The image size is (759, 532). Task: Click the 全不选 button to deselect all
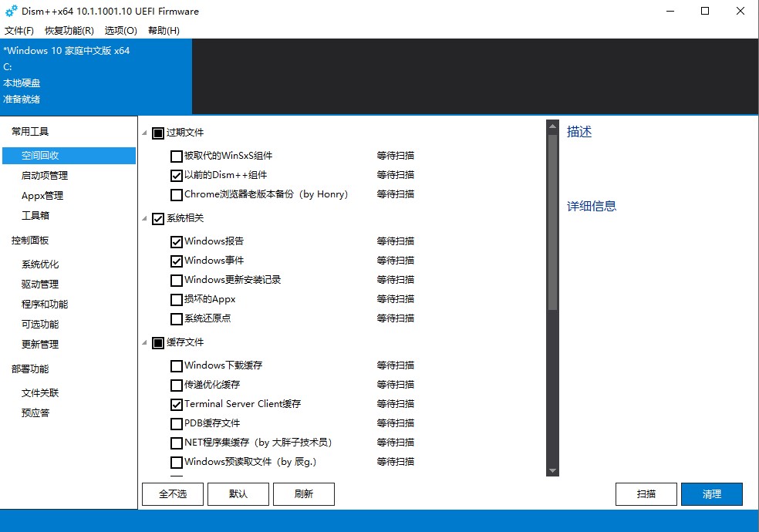coord(172,494)
